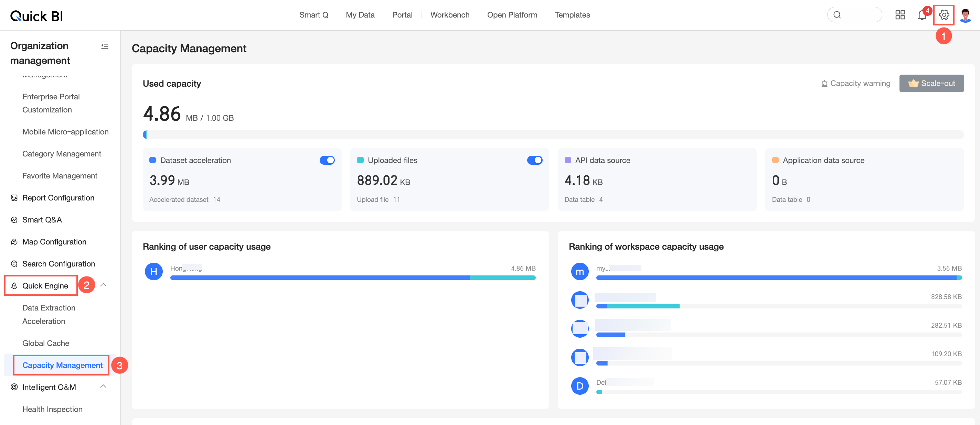Click the purple API data source swatch
This screenshot has height=425, width=980.
[x=568, y=161]
